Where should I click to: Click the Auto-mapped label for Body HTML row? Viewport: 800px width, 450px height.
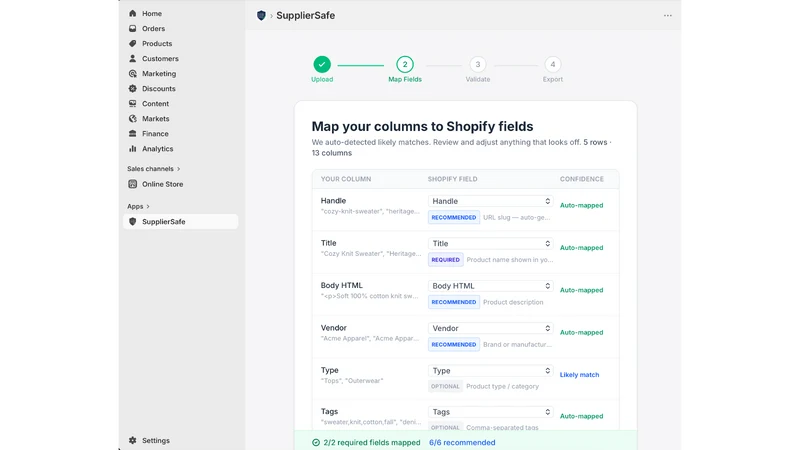[581, 290]
